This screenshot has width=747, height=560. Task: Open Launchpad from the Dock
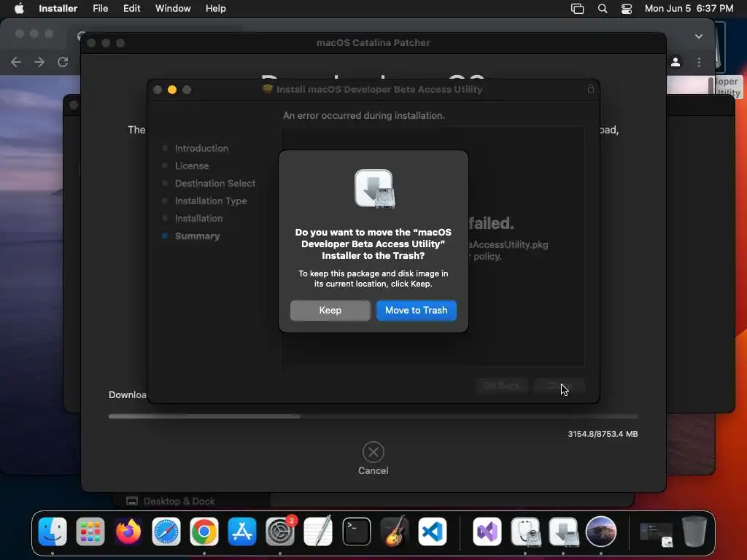coord(90,532)
